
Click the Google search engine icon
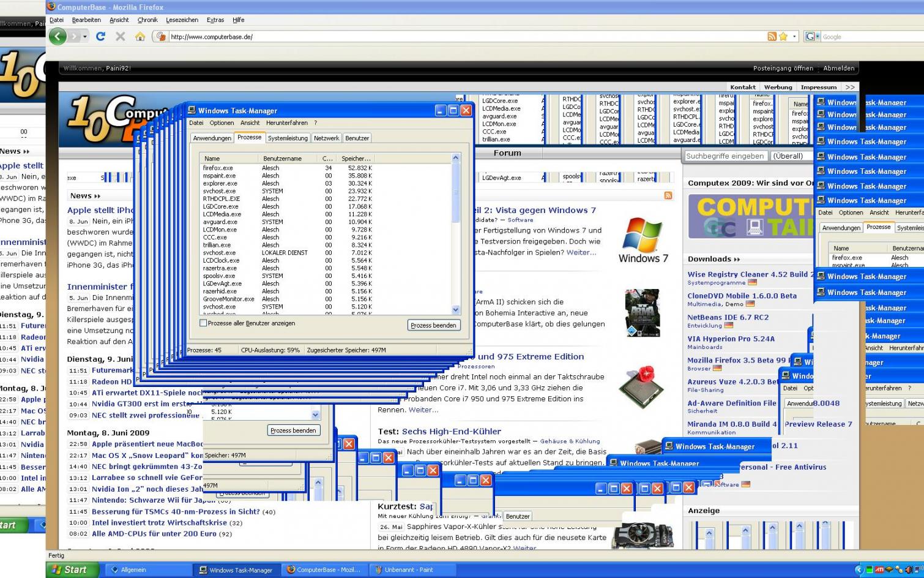tap(810, 37)
